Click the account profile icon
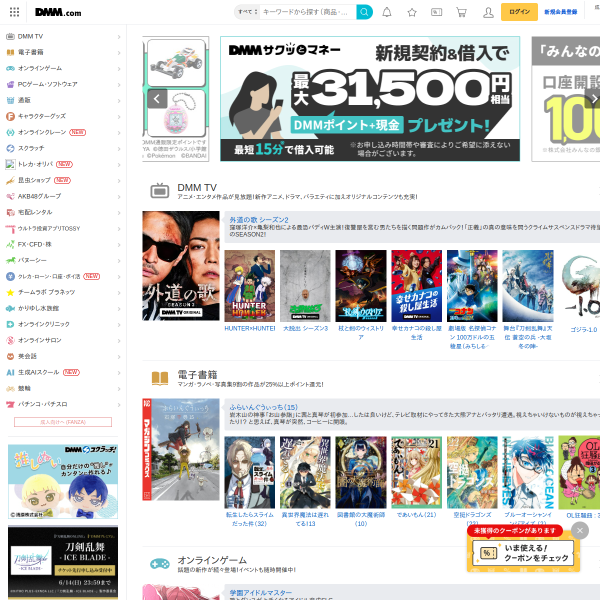Viewport: 600px width, 600px height. [488, 13]
